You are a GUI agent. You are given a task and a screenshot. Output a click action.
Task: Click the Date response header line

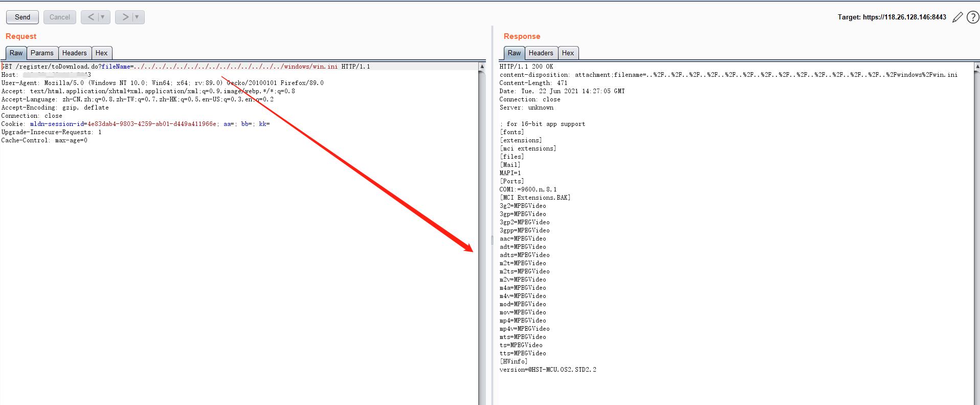pos(562,91)
